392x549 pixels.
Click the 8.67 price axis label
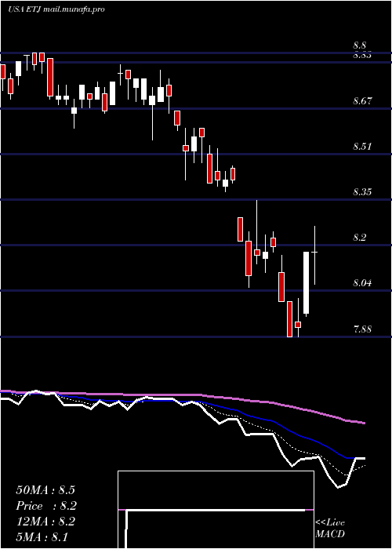pyautogui.click(x=362, y=101)
